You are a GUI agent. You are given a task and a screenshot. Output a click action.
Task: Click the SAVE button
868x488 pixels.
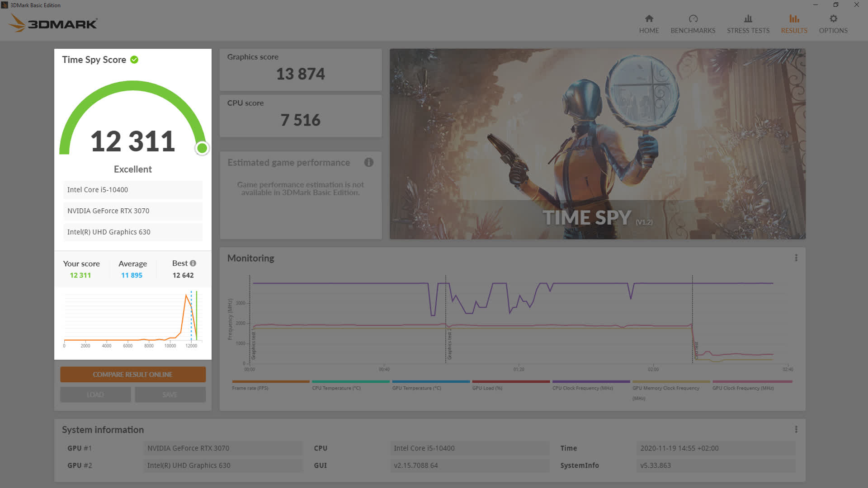tap(170, 394)
